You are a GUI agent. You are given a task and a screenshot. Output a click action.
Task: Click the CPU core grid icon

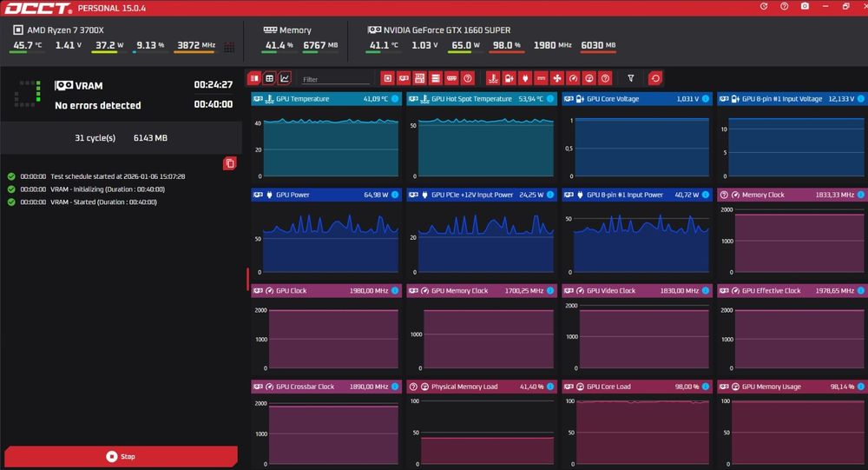[229, 47]
